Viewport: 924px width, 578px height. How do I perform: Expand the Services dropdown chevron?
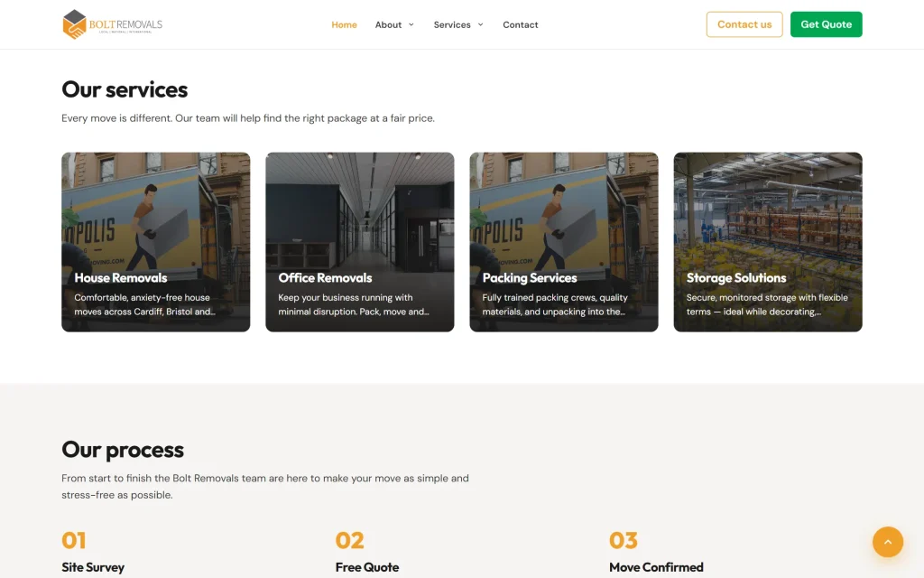click(480, 24)
